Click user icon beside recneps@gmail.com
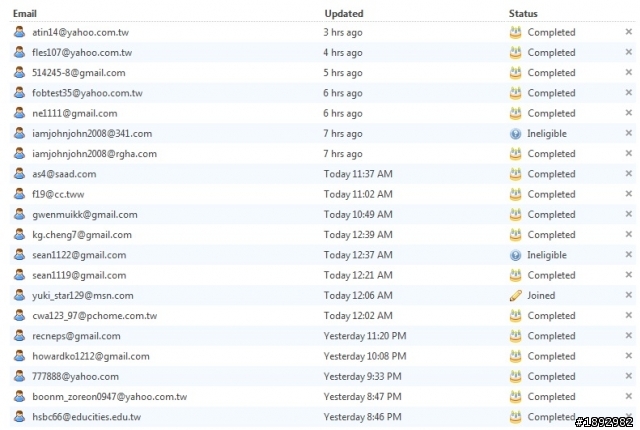 pos(19,336)
